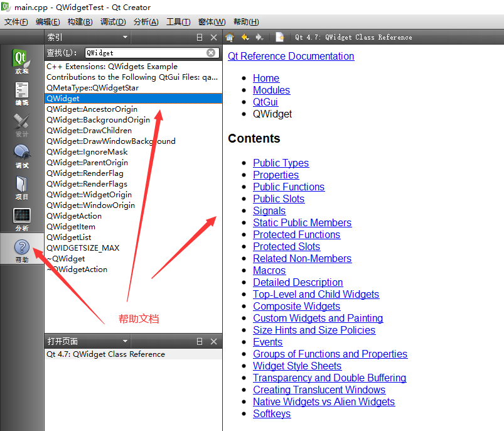
Task: Clear the QWidget search field
Action: pyautogui.click(x=211, y=53)
